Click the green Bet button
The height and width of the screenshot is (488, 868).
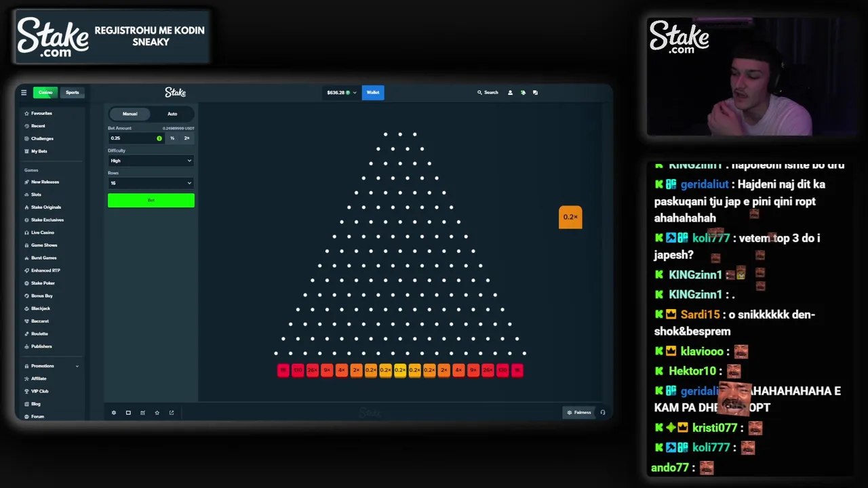[151, 200]
